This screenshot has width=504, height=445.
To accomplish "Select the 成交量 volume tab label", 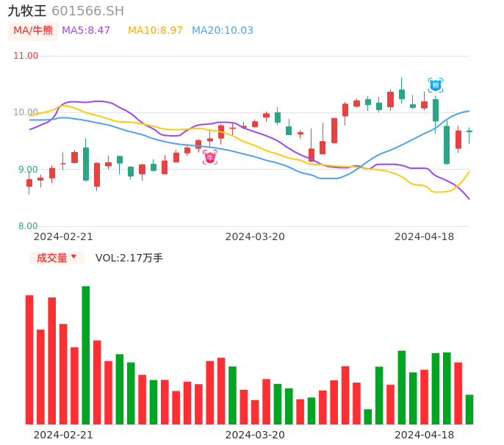I will pyautogui.click(x=51, y=258).
